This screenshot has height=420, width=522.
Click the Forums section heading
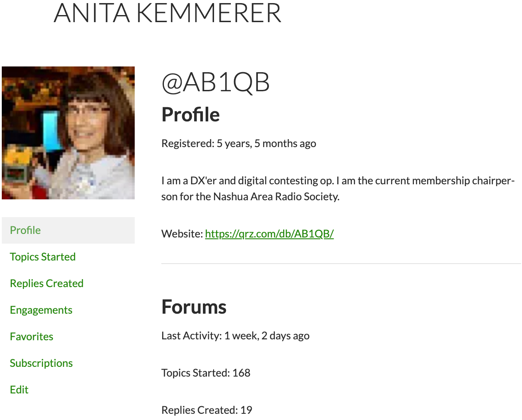(x=194, y=307)
